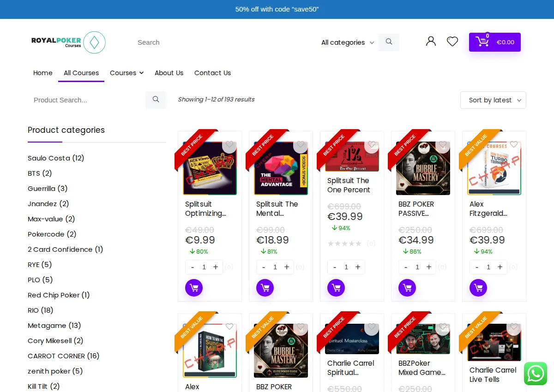Image resolution: width=554 pixels, height=392 pixels.
Task: Open the All categories dropdown
Action: [348, 42]
